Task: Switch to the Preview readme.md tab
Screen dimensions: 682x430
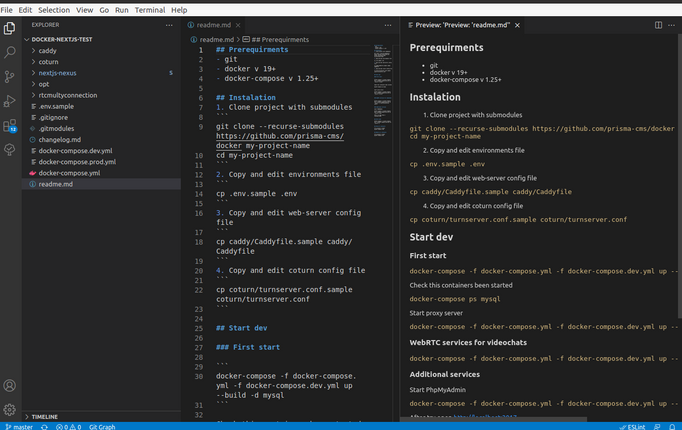Action: click(462, 25)
